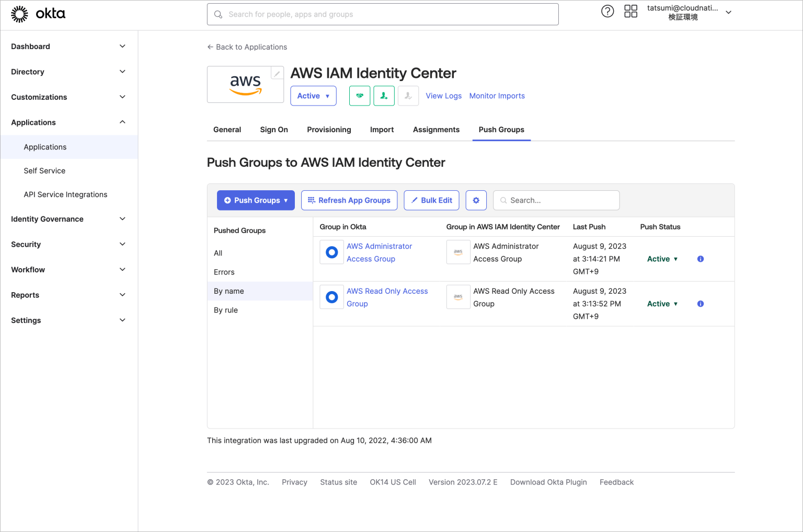Switch to the Provisioning tab
This screenshot has width=803, height=532.
pyautogui.click(x=329, y=130)
